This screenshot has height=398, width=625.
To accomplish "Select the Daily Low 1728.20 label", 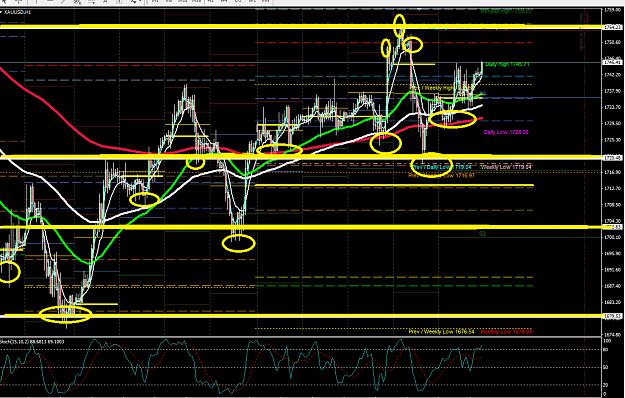I will [x=506, y=132].
